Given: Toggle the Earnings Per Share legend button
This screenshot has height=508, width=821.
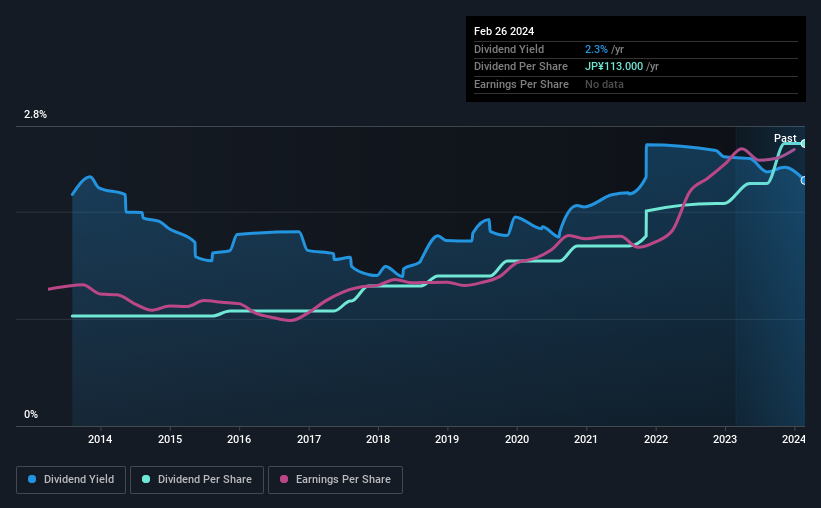Looking at the screenshot, I should click(335, 480).
